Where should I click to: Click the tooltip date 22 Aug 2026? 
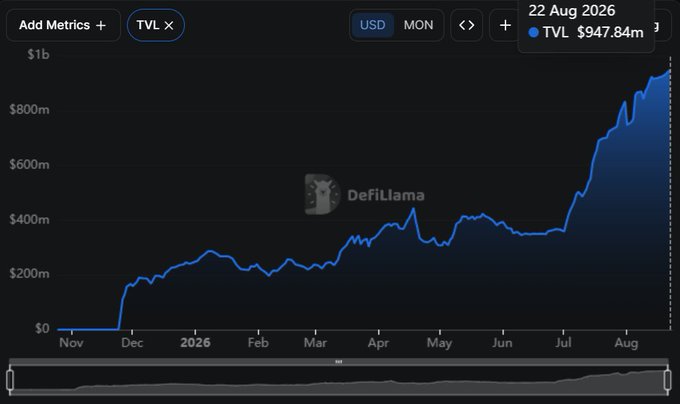[x=572, y=10]
